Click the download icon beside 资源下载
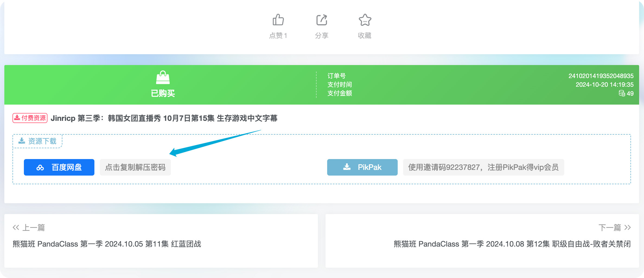 21,141
